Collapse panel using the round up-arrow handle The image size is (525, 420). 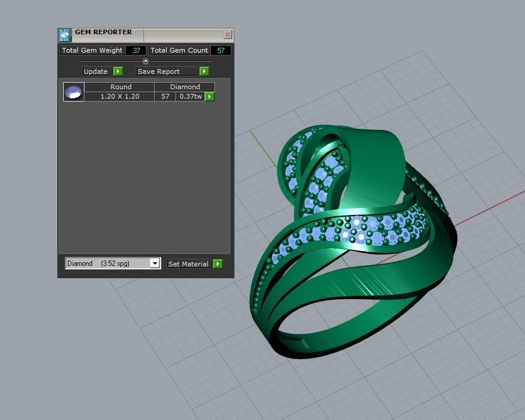(146, 61)
